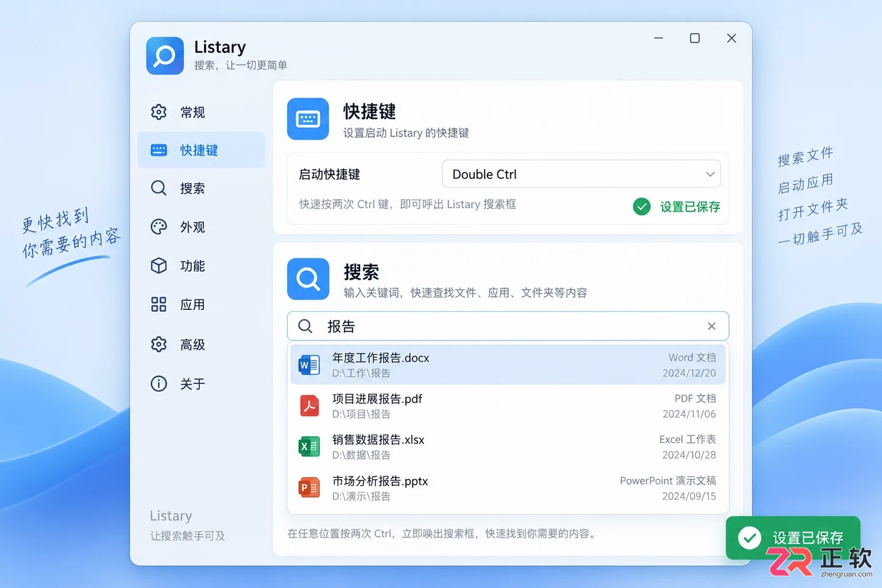
Task: Expand the dropdown arrow next to Double Ctrl
Action: tap(710, 175)
